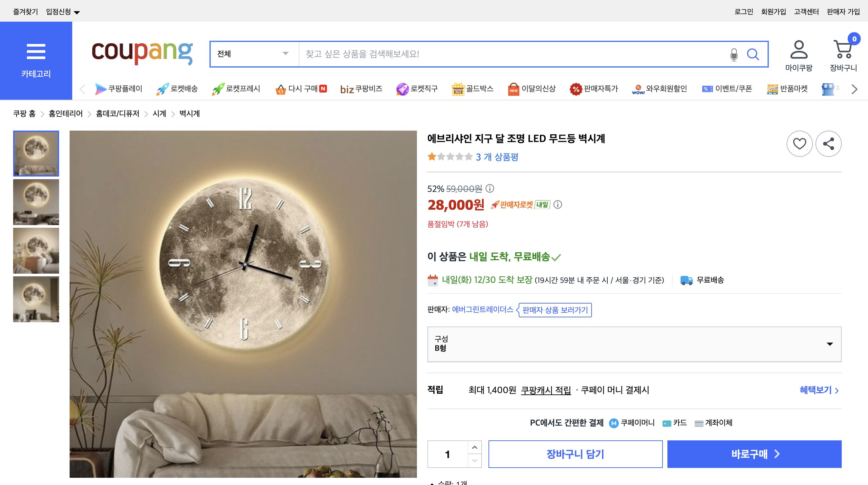The width and height of the screenshot is (868, 485).
Task: Open the 전체 search category dropdown
Action: [253, 54]
